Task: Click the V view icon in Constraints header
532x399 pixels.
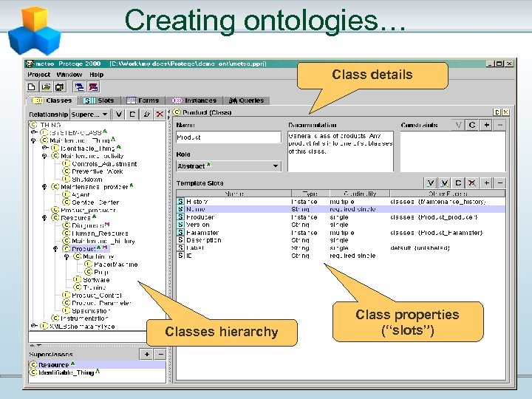Action: (458, 125)
